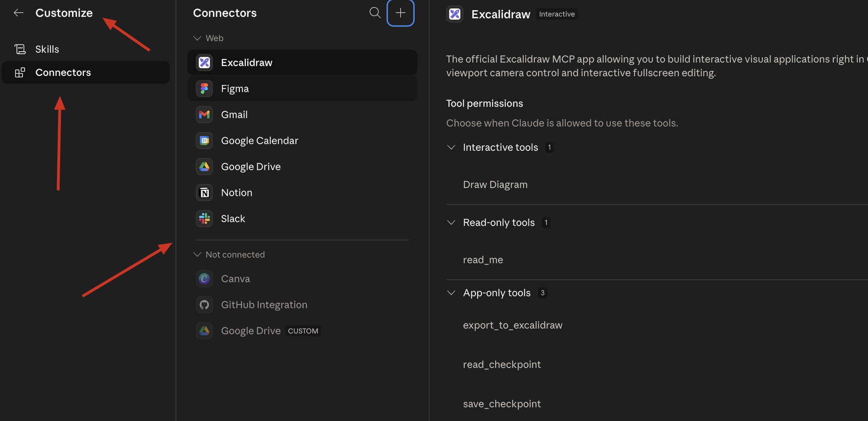
Task: Open the Notion connector
Action: click(x=302, y=193)
